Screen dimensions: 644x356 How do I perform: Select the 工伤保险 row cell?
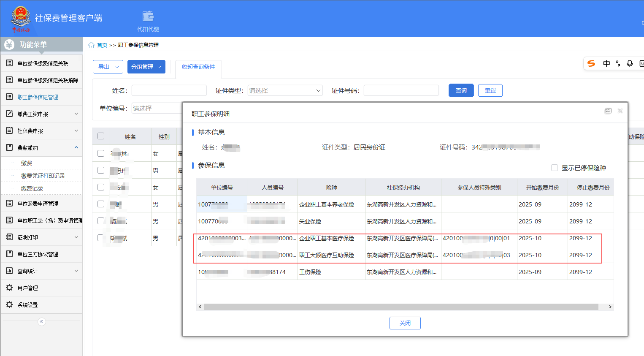coord(332,272)
